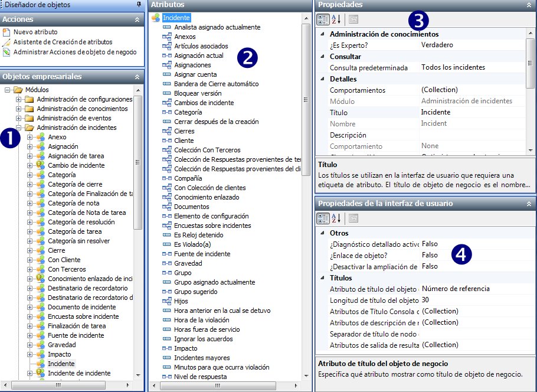
Task: Click the Consulta predeterminada value field
Action: tap(472, 67)
